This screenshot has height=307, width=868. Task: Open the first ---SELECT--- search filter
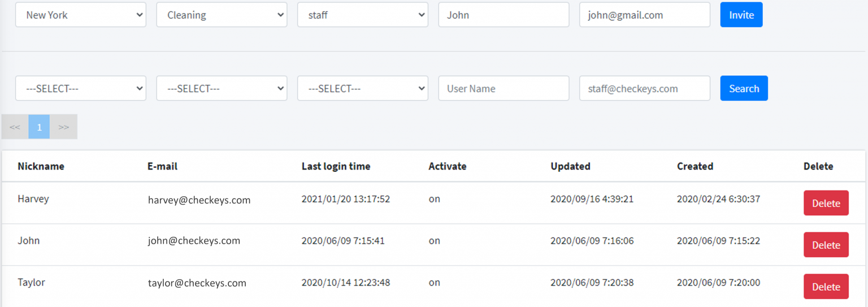[80, 89]
